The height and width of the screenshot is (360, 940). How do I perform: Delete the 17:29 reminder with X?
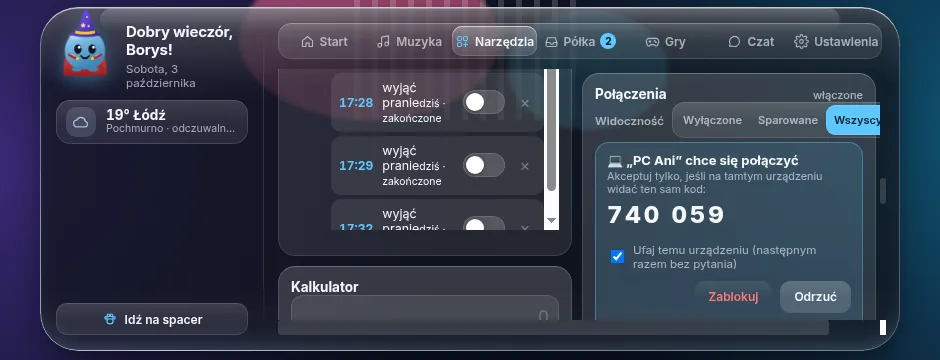[525, 166]
